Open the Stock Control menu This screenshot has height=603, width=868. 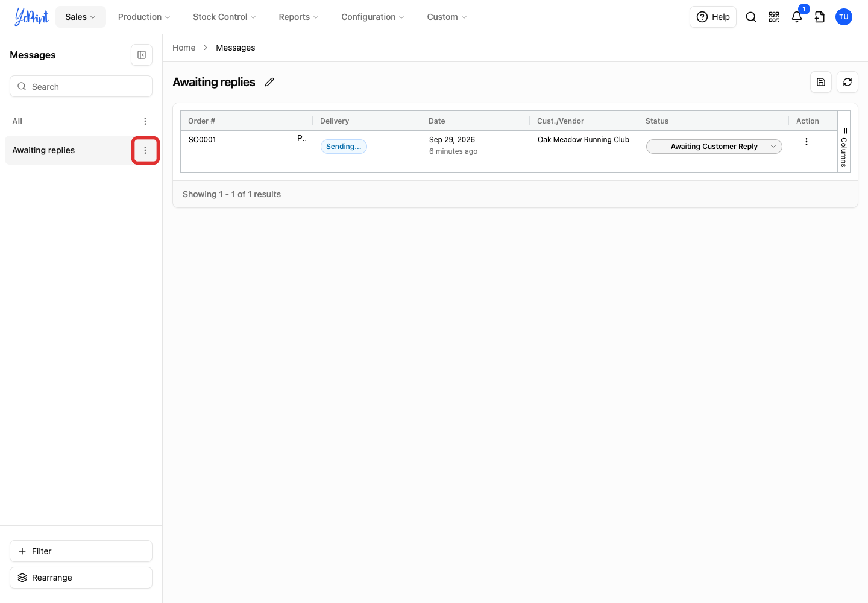tap(224, 17)
